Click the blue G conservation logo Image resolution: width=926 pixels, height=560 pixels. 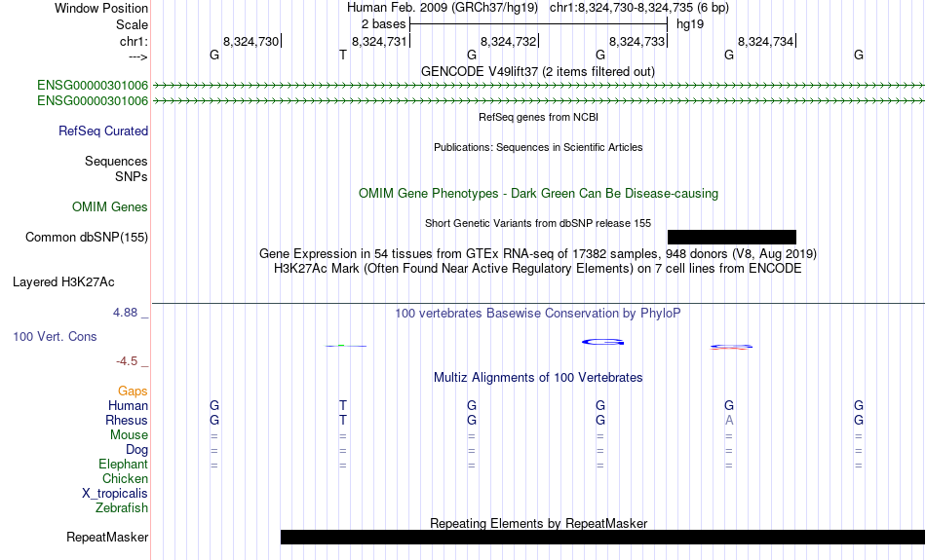pyautogui.click(x=602, y=342)
